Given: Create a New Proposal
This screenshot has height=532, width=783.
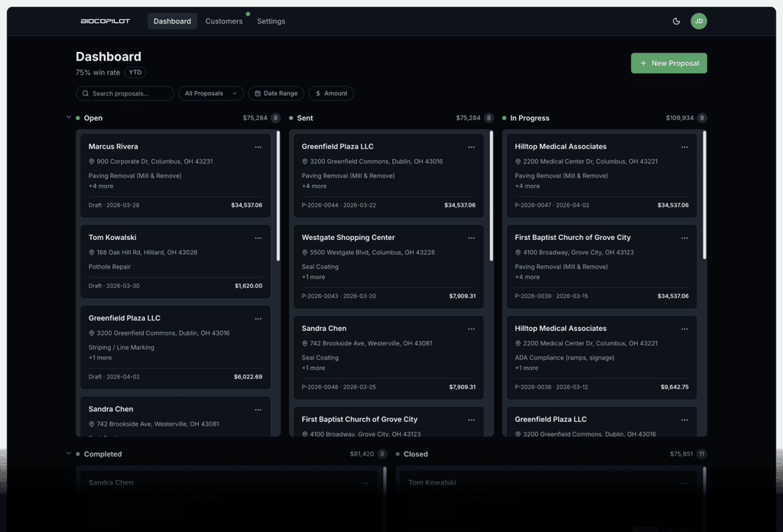Looking at the screenshot, I should pyautogui.click(x=668, y=63).
